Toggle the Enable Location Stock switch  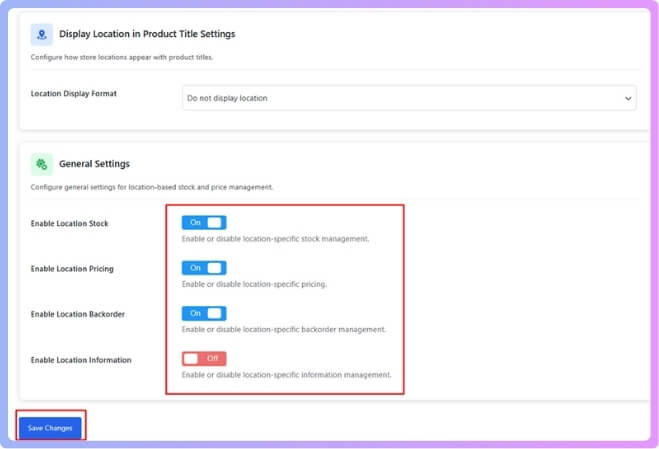point(204,223)
